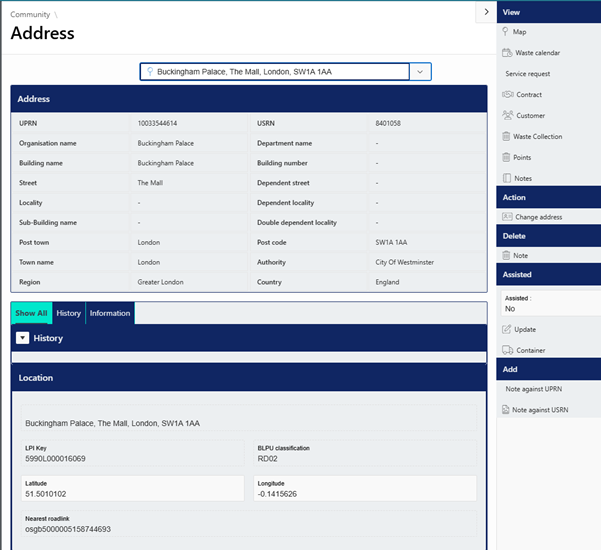The height and width of the screenshot is (550, 601).
Task: Switch to the Information tab
Action: tap(110, 313)
